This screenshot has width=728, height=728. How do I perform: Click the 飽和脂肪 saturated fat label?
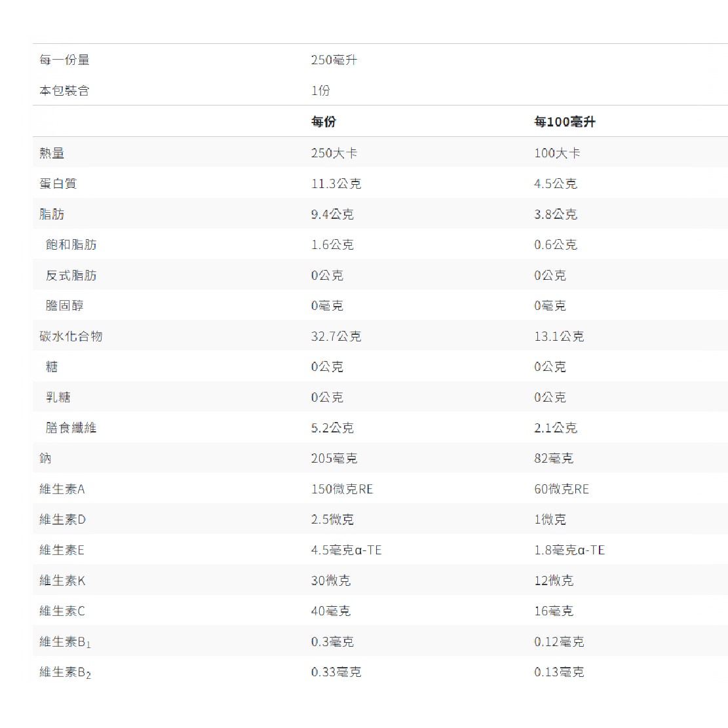click(71, 244)
